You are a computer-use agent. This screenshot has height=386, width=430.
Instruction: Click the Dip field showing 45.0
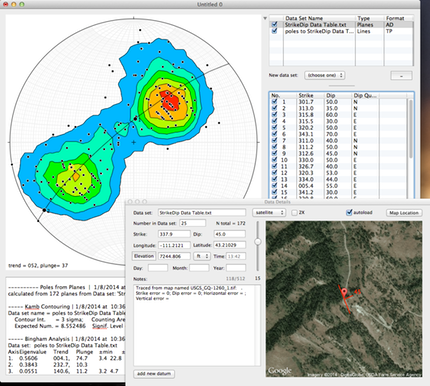point(229,234)
